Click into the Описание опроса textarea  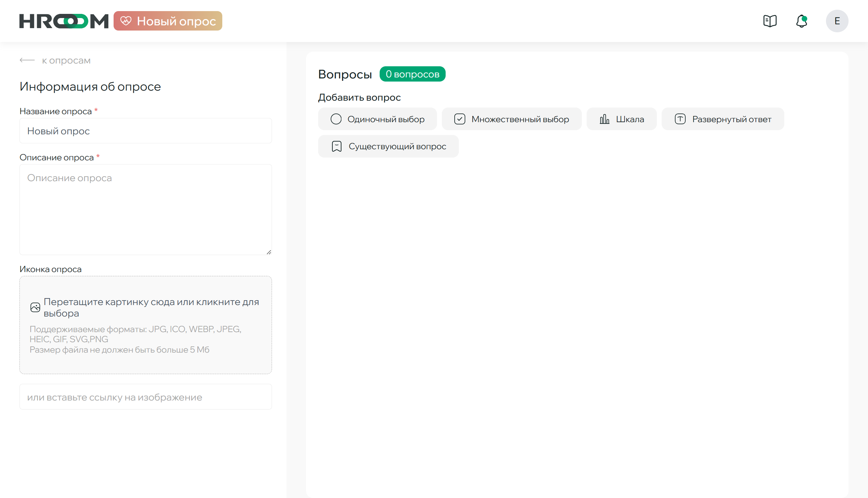[146, 209]
